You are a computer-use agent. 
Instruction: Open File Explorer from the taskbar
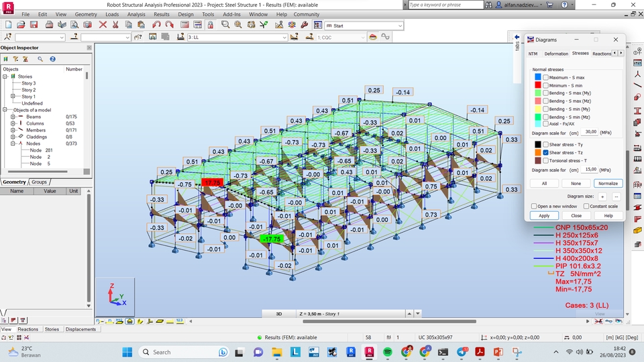coord(277,352)
